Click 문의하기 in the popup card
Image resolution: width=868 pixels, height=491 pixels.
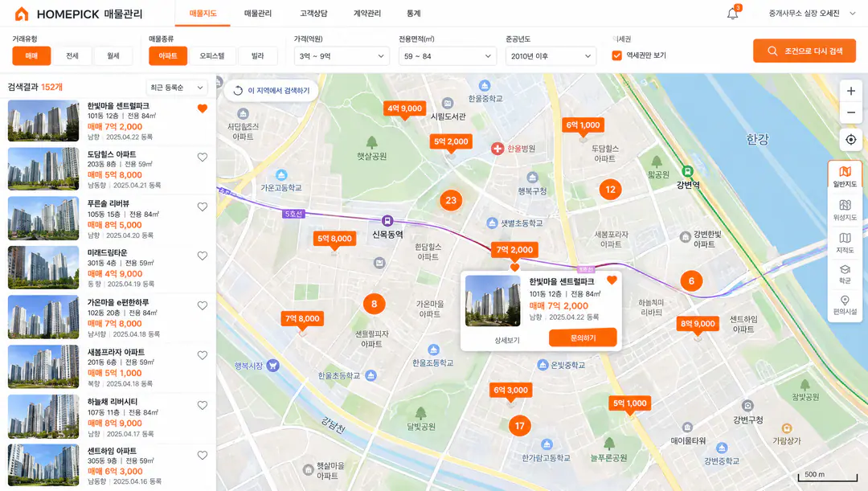(x=583, y=338)
